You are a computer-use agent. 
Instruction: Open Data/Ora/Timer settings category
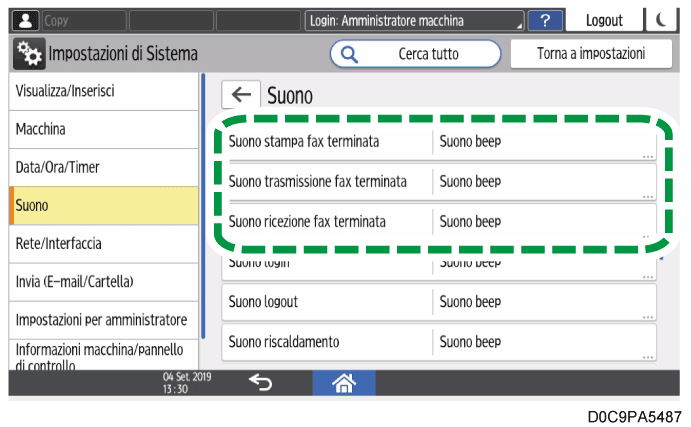pos(104,168)
